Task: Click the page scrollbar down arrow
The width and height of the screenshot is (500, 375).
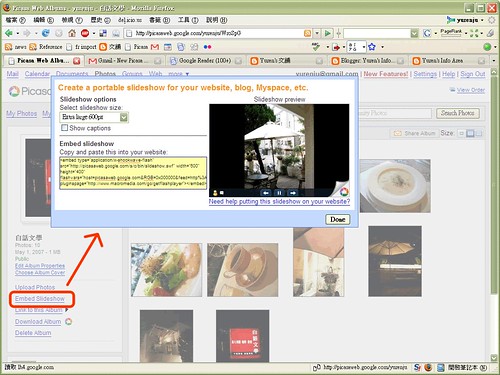Action: pos(494,358)
